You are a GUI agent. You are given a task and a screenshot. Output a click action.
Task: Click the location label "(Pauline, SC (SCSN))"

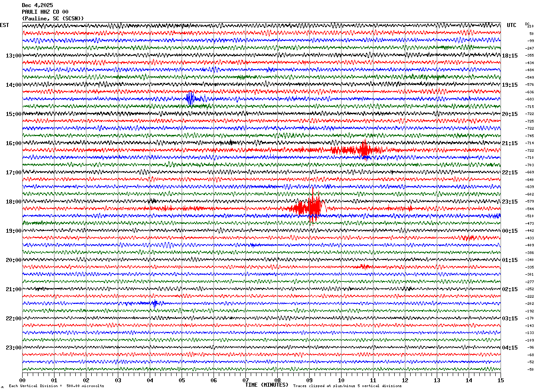(53, 19)
